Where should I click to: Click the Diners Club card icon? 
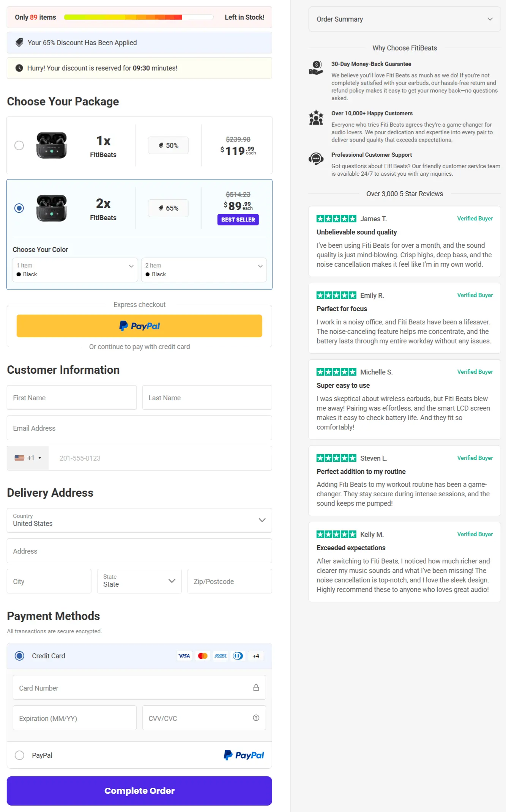238,656
